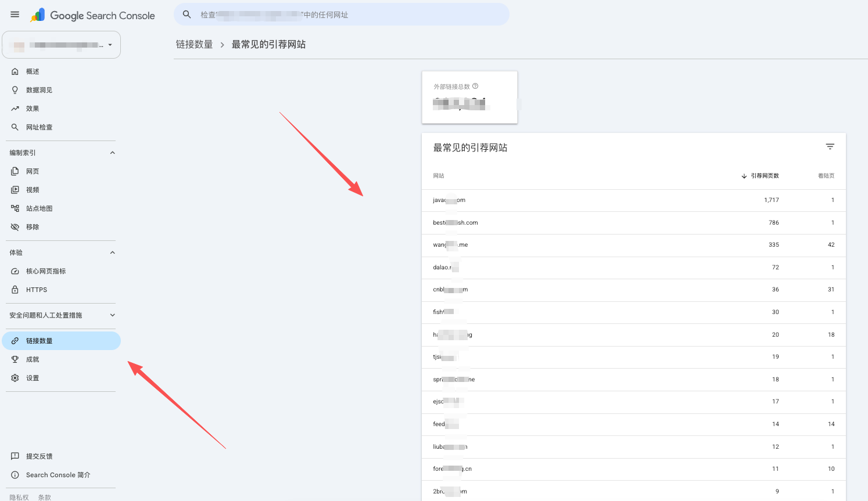Image resolution: width=868 pixels, height=501 pixels.
Task: Open the fish row
Action: point(634,312)
